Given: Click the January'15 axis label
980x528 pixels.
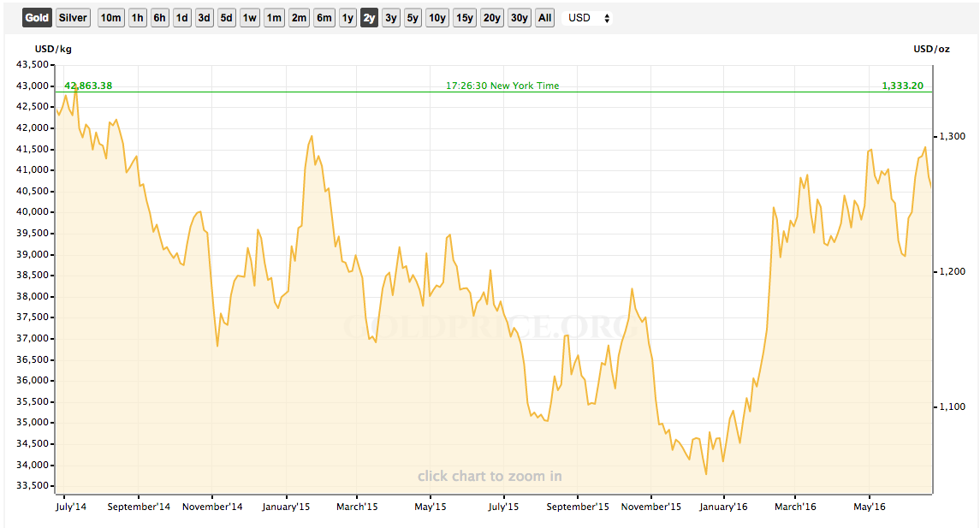Looking at the screenshot, I should tap(286, 506).
